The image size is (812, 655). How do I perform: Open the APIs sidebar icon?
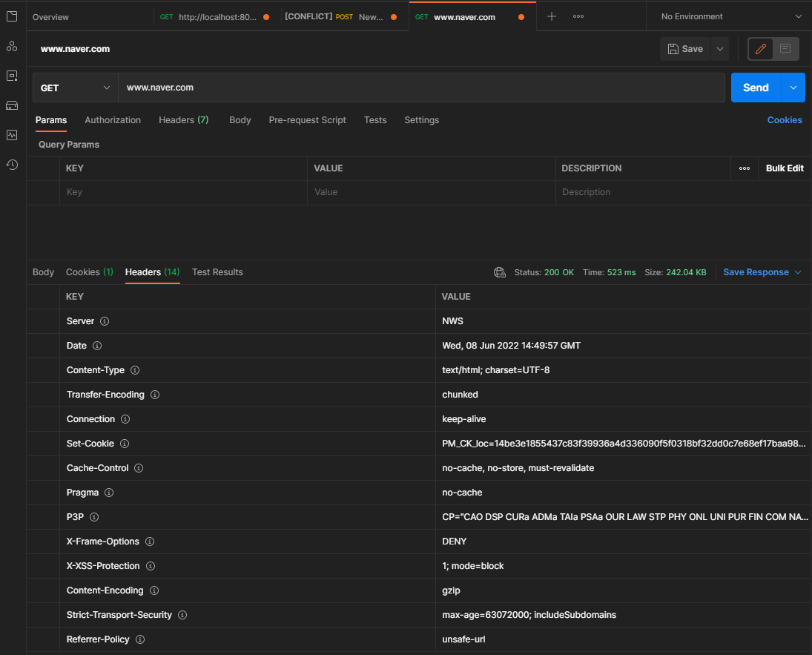[x=12, y=46]
